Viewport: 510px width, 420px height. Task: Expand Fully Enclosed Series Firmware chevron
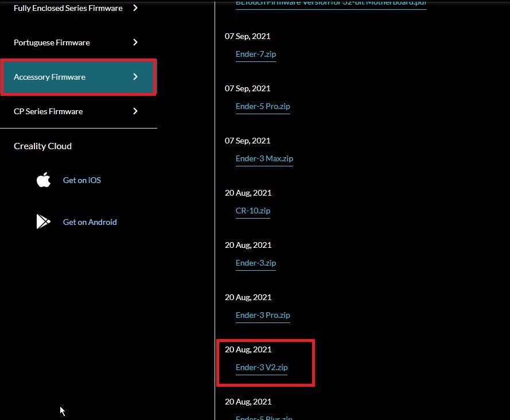(135, 8)
